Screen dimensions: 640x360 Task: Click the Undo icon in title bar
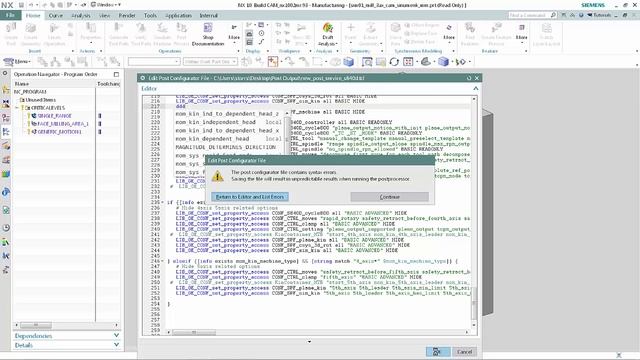point(31,5)
